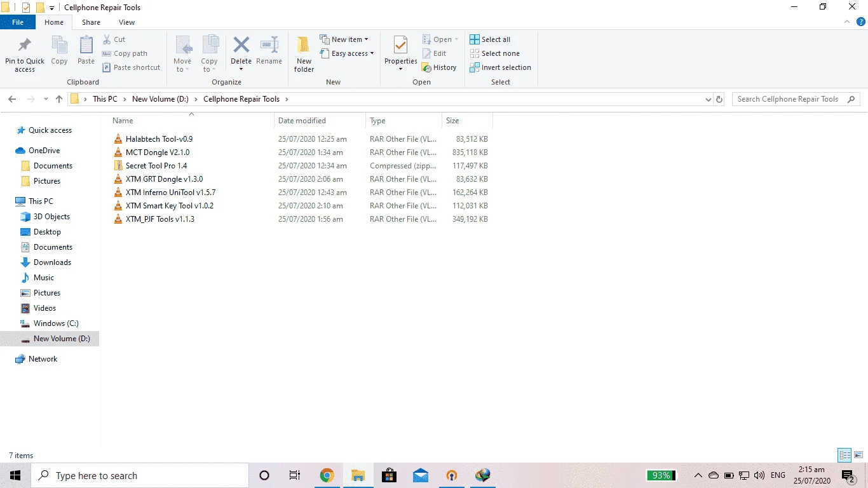
Task: Open the History command
Action: click(x=439, y=67)
